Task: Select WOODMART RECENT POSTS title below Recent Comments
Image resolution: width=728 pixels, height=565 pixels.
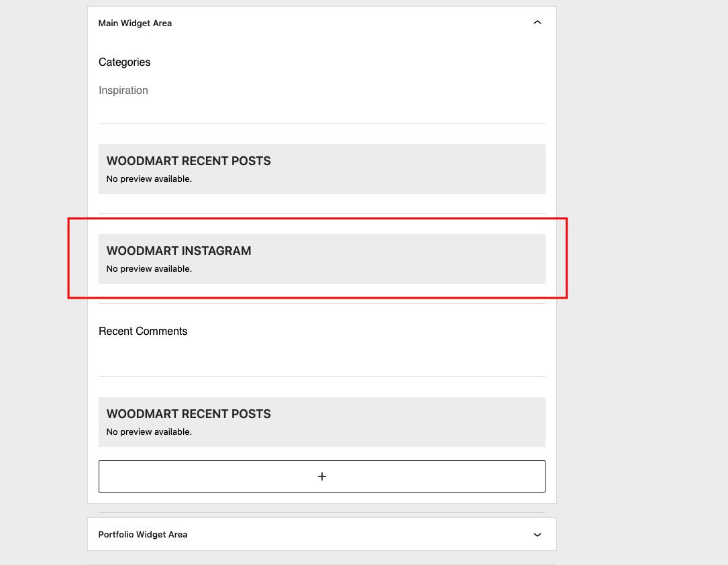Action: click(189, 413)
